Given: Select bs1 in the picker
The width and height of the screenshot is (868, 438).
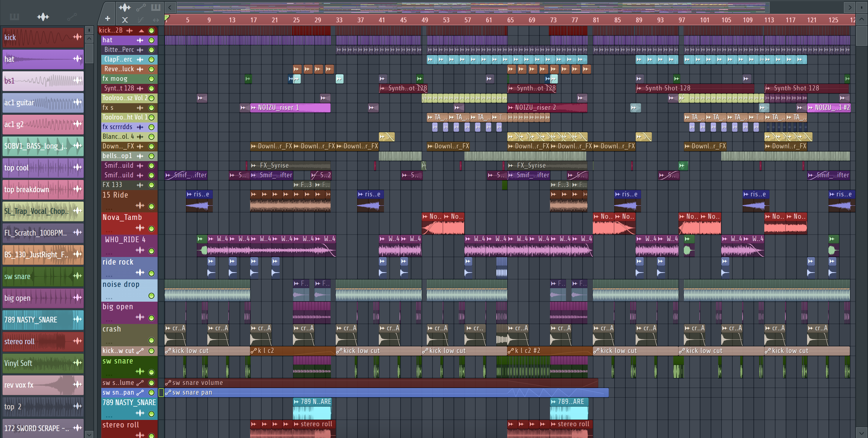Looking at the screenshot, I should click(43, 81).
